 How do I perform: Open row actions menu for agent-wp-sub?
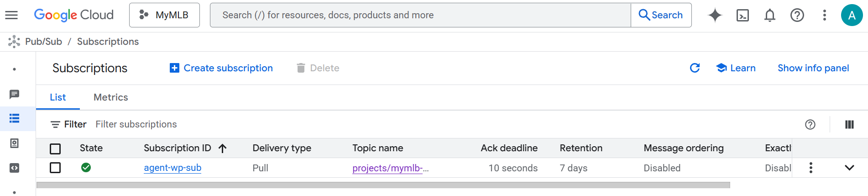click(811, 168)
